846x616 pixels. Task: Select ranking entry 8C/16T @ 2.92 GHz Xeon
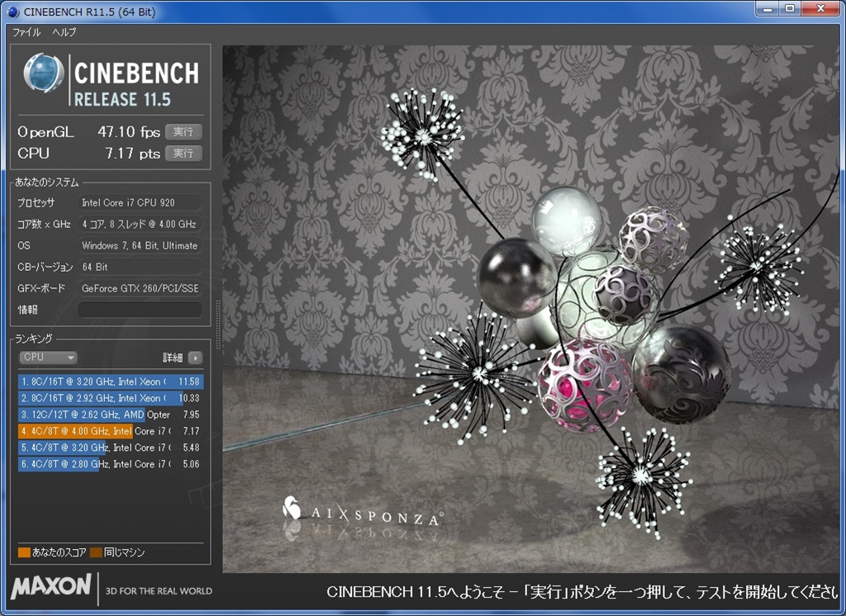tap(111, 398)
